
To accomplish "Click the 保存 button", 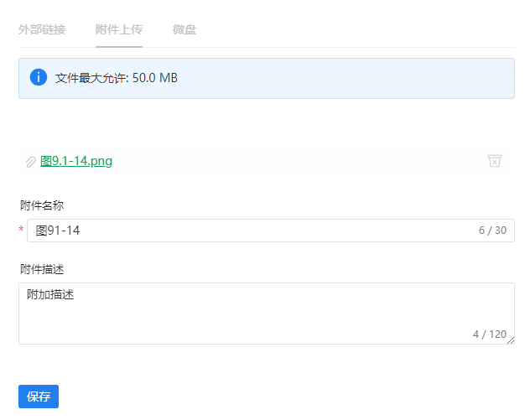I will pyautogui.click(x=39, y=397).
